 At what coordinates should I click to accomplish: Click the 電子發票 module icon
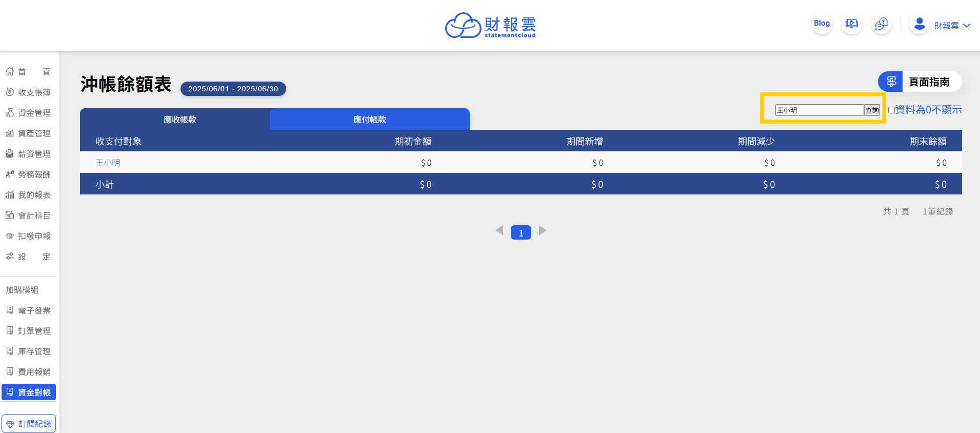[x=10, y=310]
